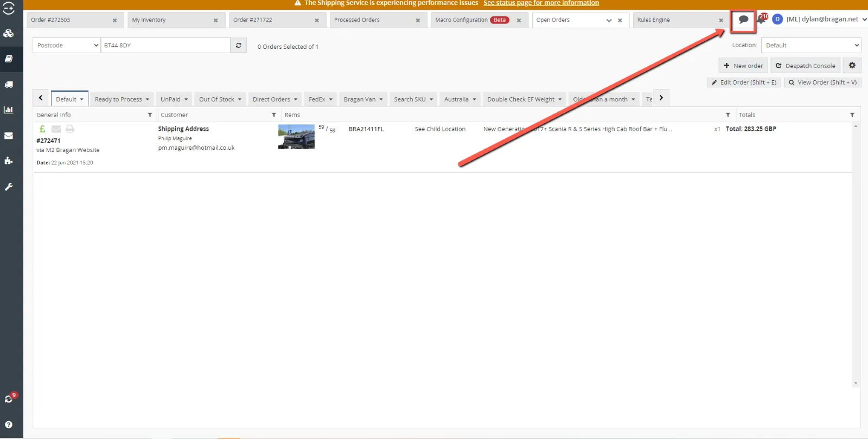Screen dimensions: 868x439
Task: Open the Despatch Console
Action: click(x=806, y=66)
